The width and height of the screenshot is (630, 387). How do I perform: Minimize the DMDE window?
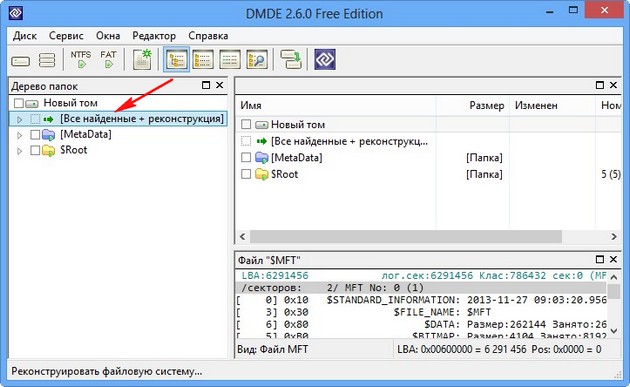[x=550, y=12]
